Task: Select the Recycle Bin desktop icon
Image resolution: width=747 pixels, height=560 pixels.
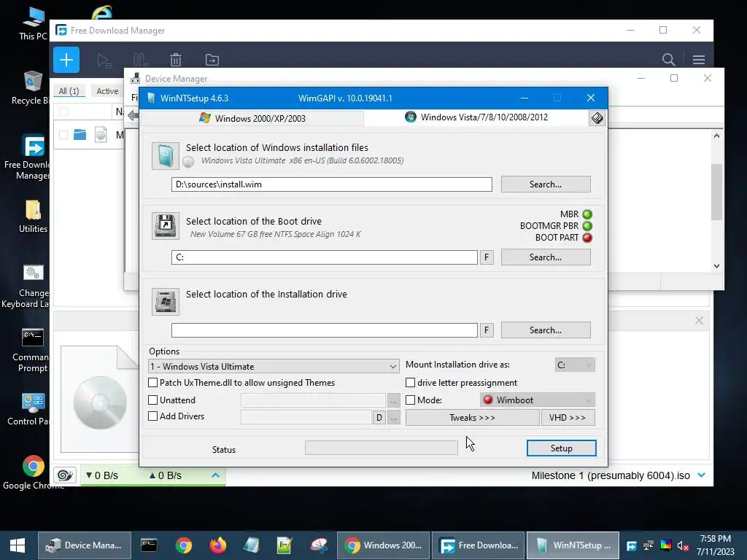Action: (x=31, y=88)
